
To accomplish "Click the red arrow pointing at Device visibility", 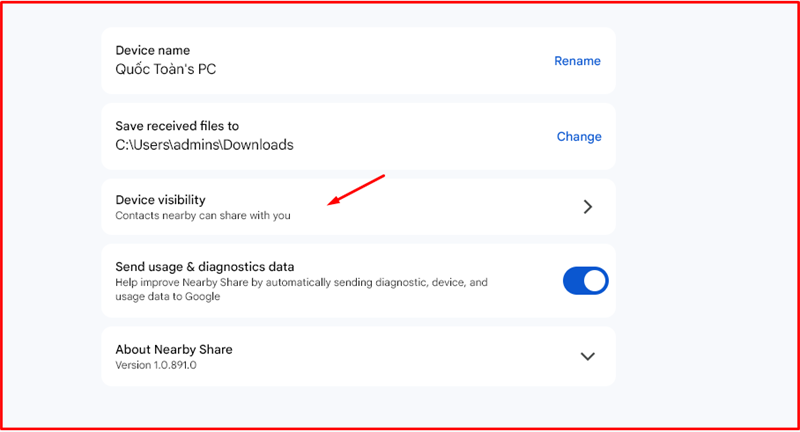I will pos(357,190).
